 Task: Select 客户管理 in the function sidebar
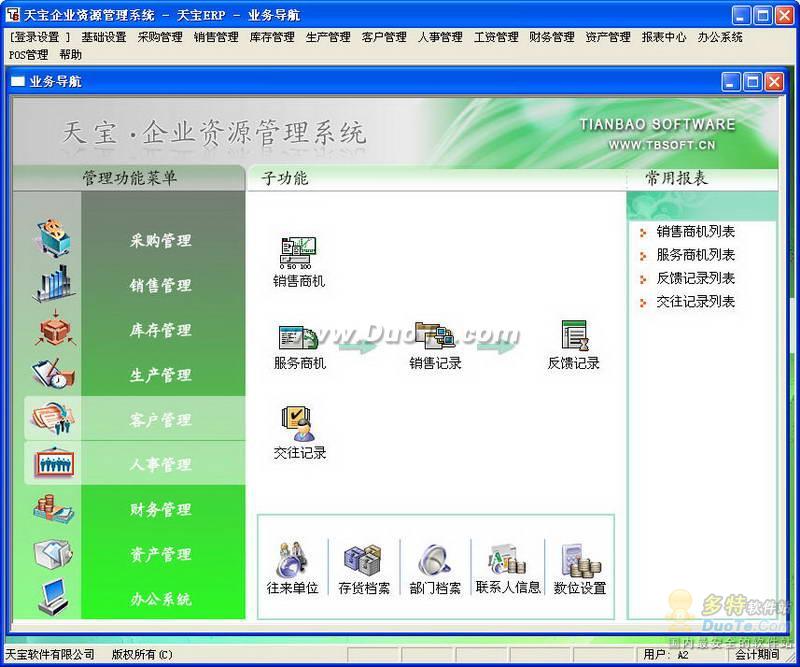tap(161, 419)
